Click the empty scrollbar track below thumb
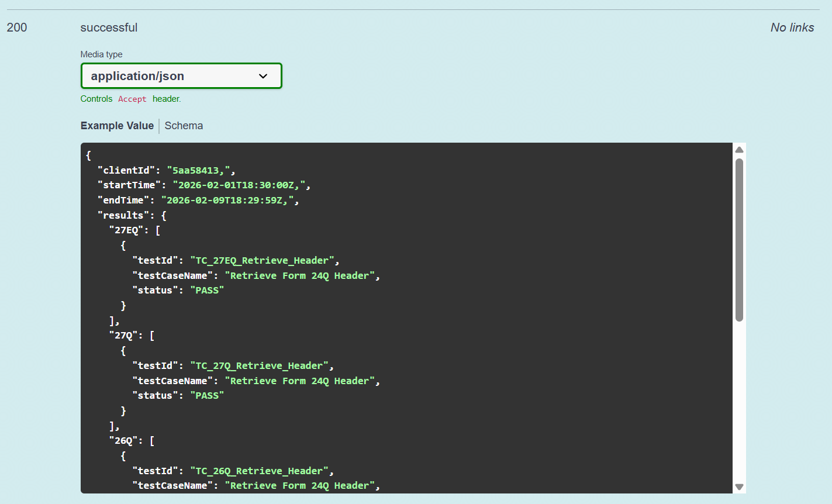 pyautogui.click(x=739, y=403)
